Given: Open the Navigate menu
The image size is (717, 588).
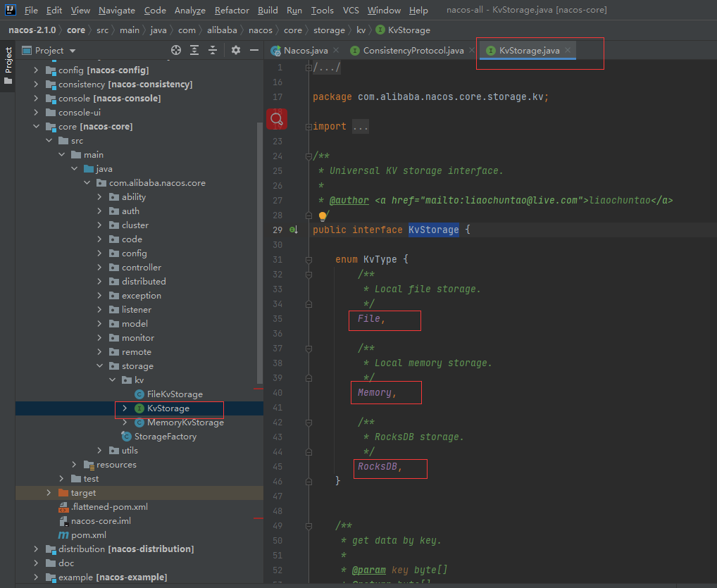Looking at the screenshot, I should (x=117, y=10).
